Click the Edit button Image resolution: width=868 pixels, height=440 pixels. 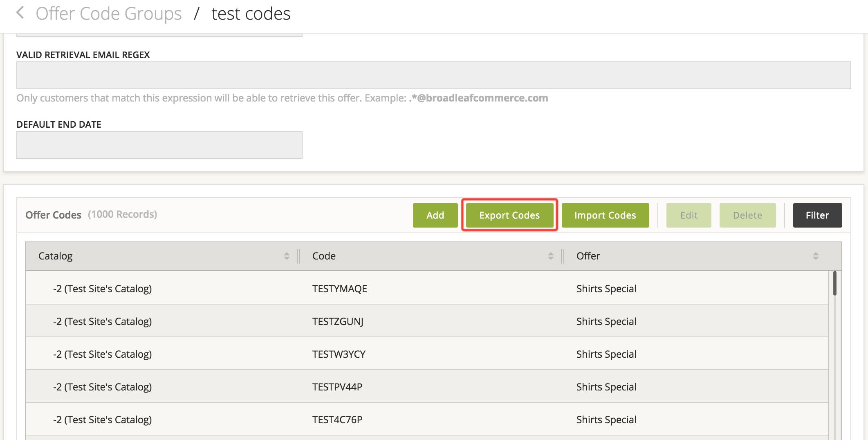pyautogui.click(x=689, y=215)
